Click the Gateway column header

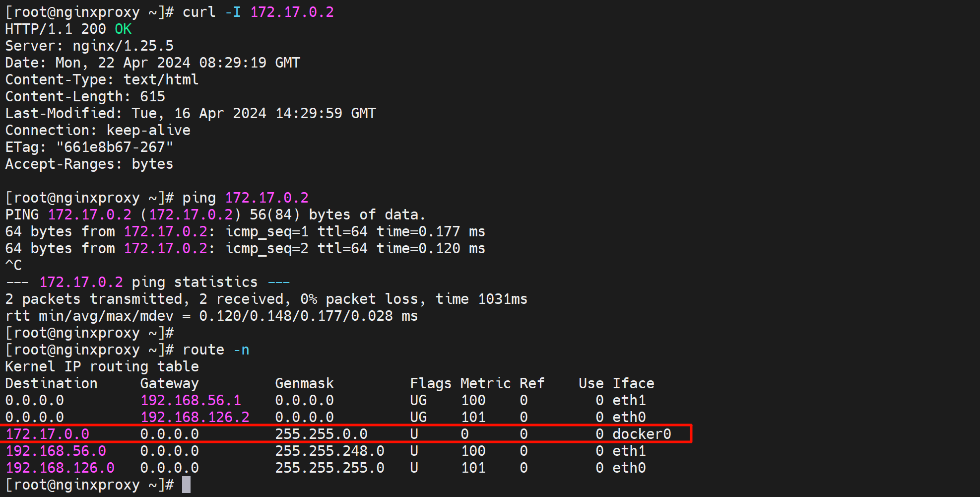(x=169, y=383)
